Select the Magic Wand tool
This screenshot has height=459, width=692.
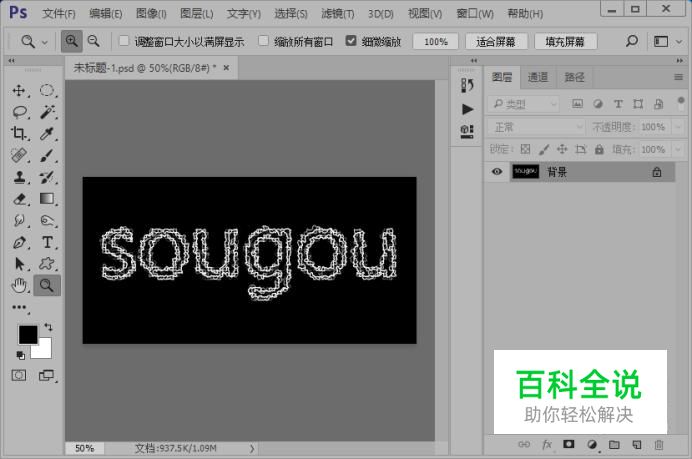coord(47,112)
